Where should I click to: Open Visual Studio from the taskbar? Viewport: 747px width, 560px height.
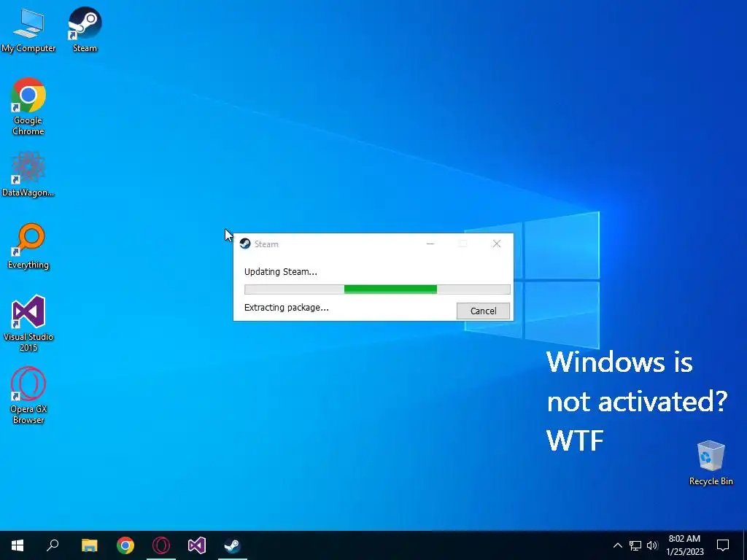pyautogui.click(x=197, y=545)
